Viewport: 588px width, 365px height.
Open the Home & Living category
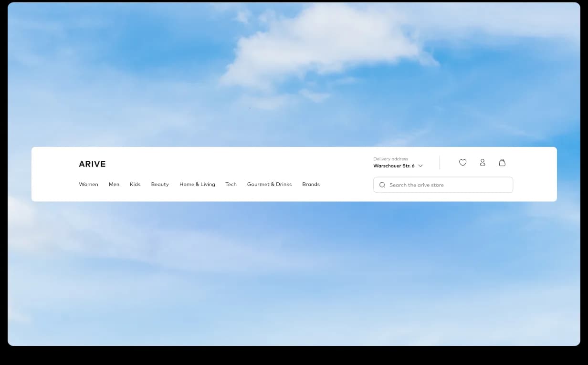[197, 184]
